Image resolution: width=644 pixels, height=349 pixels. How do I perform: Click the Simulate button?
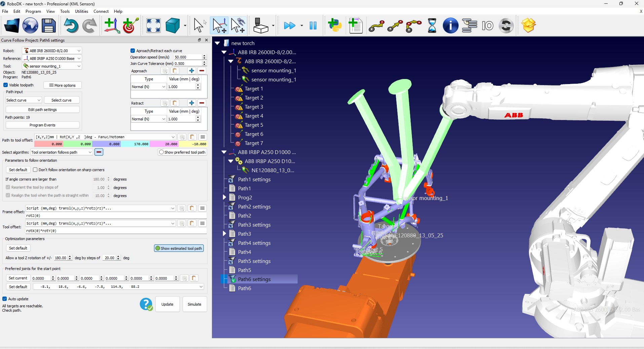click(x=194, y=304)
